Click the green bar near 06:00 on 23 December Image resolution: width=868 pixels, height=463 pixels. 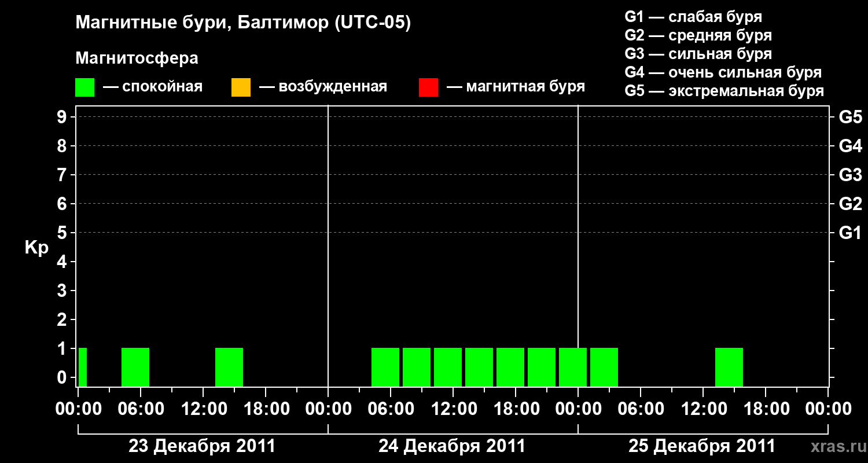(135, 368)
